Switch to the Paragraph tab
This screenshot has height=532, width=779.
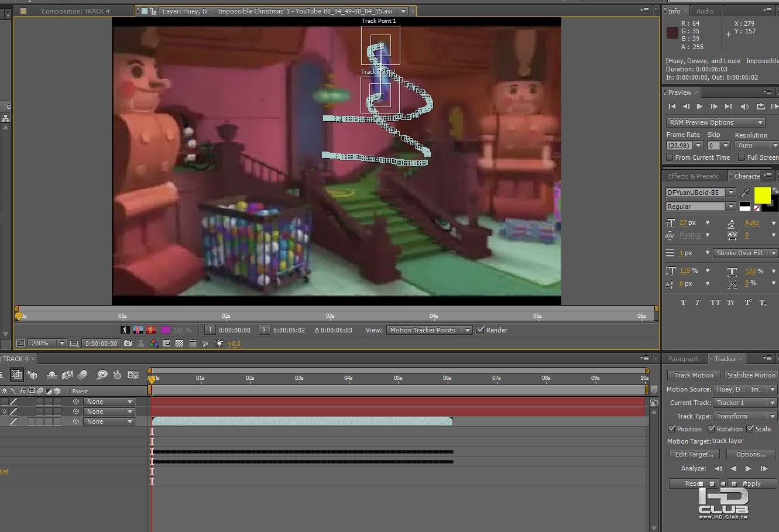coord(683,359)
